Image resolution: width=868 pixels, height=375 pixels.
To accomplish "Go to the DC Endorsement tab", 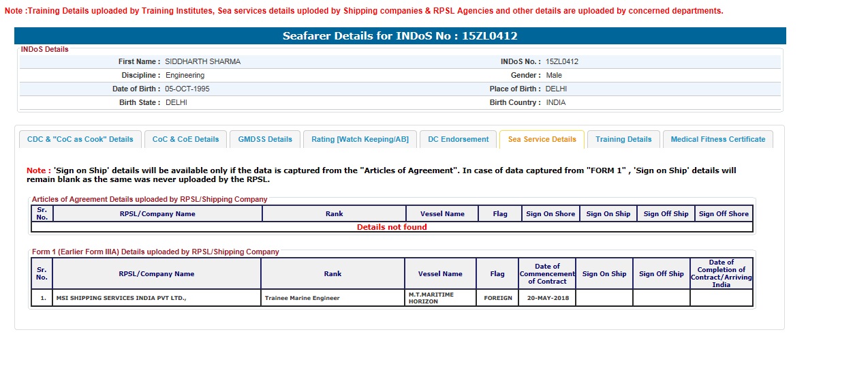I will [x=458, y=139].
